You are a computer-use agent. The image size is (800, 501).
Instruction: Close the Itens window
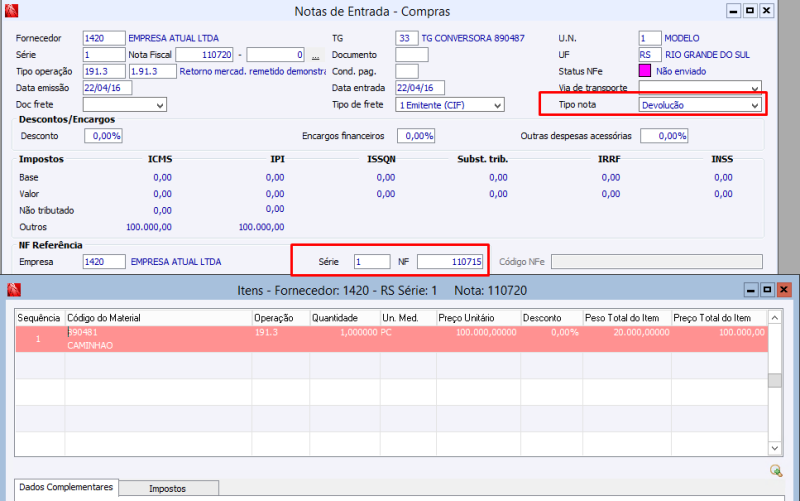coord(783,290)
